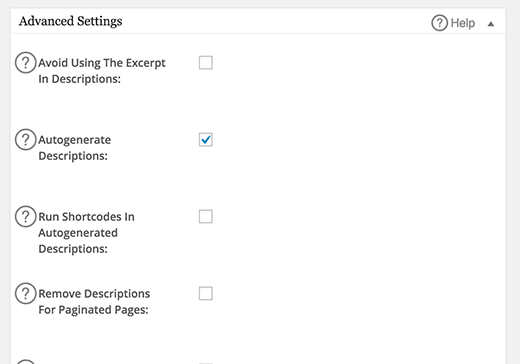
Task: Tick the cut-off checkbox at the panel bottom
Action: click(206, 363)
